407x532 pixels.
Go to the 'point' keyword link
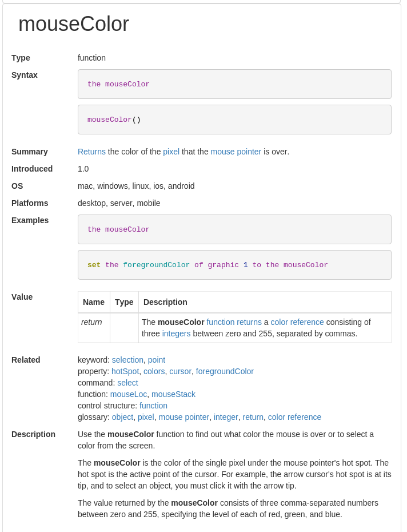157,360
